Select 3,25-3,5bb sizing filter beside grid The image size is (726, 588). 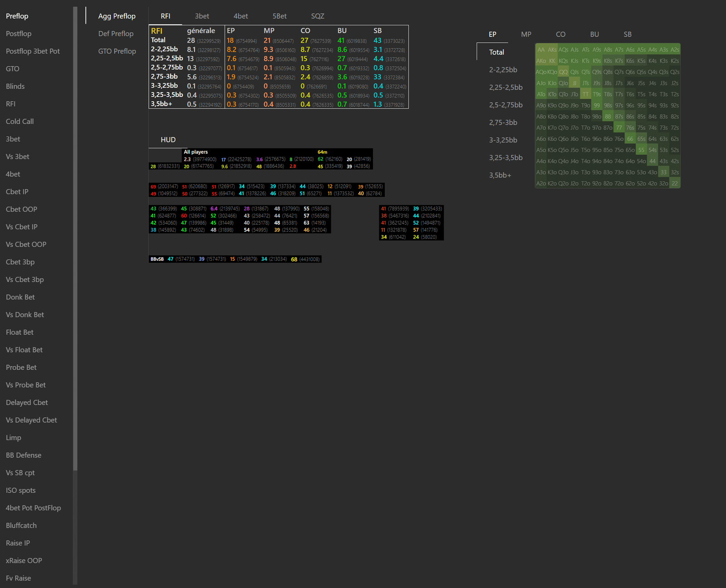(x=506, y=158)
